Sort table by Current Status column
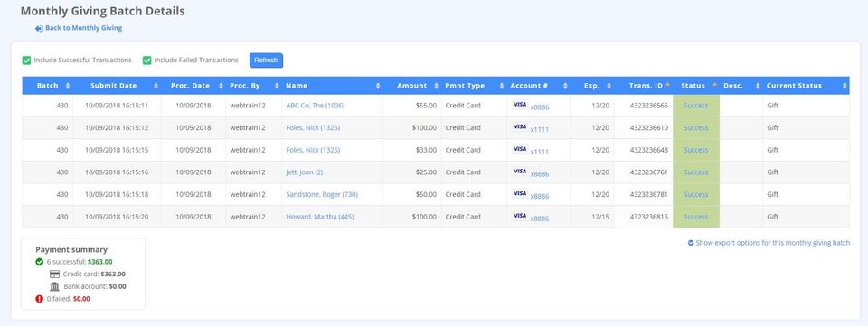 tap(806, 86)
